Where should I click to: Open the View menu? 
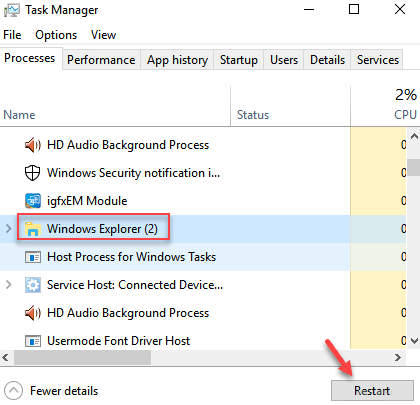pyautogui.click(x=103, y=35)
